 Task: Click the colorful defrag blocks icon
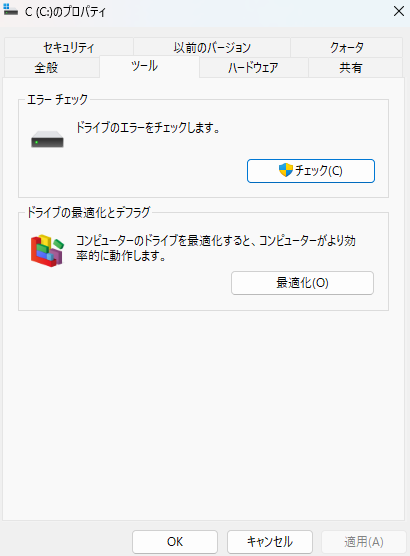(47, 250)
